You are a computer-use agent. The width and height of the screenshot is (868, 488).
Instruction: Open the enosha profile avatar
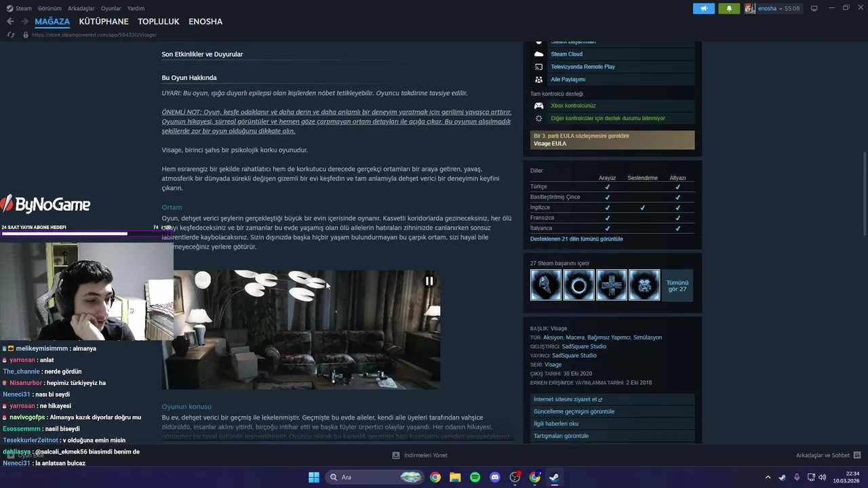point(749,8)
